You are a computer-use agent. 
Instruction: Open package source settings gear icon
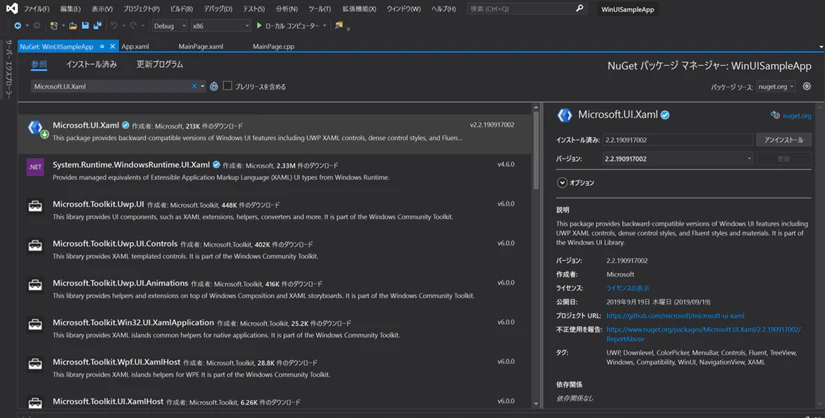pyautogui.click(x=807, y=86)
